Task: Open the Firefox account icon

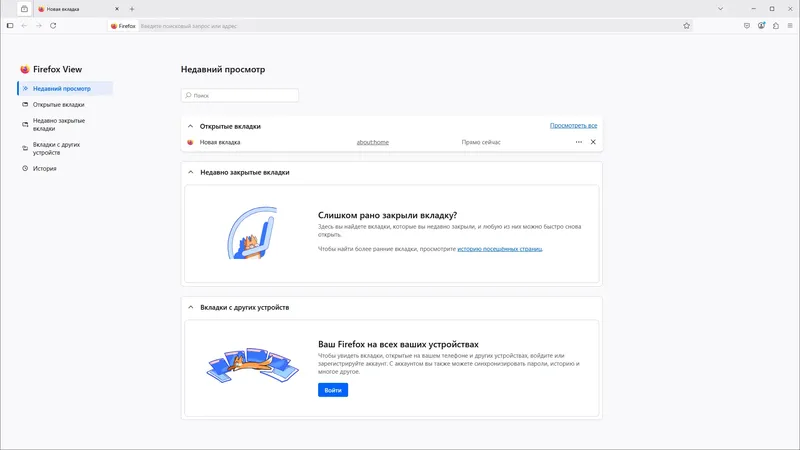Action: pos(761,25)
